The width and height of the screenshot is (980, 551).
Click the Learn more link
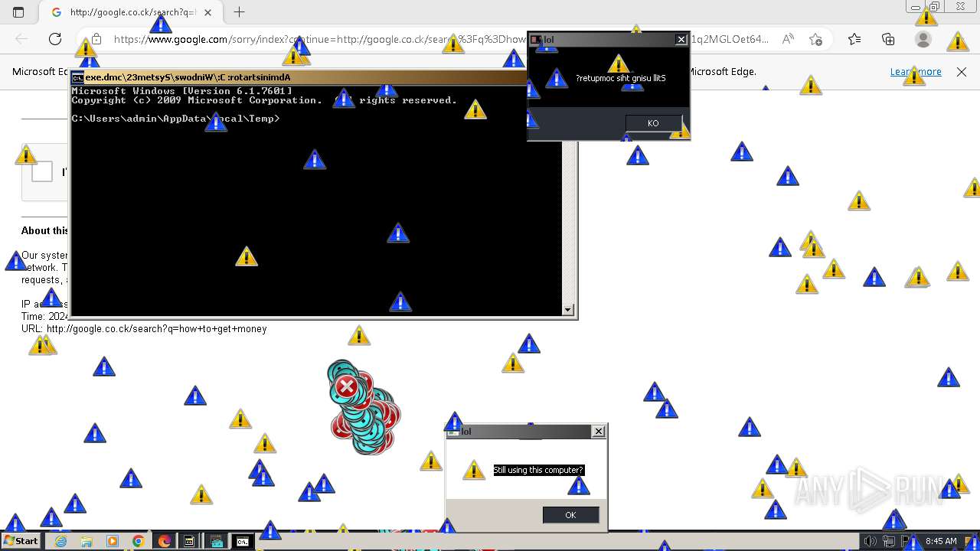[x=916, y=71]
